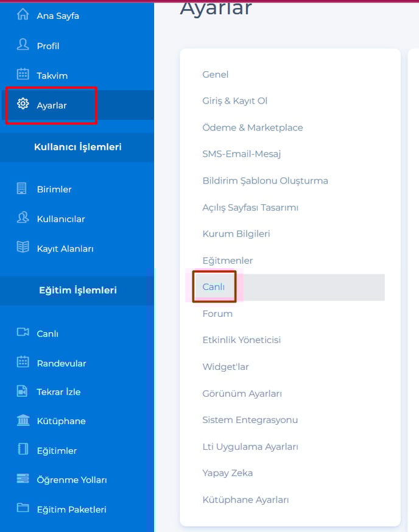419x532 pixels.
Task: Click the Ayarlar gear icon
Action: (23, 104)
